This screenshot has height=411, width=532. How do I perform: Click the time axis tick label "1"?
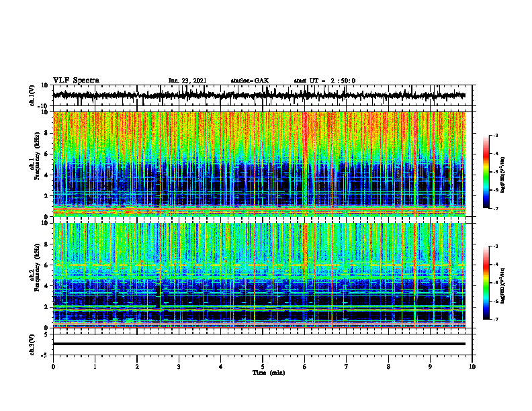point(95,367)
